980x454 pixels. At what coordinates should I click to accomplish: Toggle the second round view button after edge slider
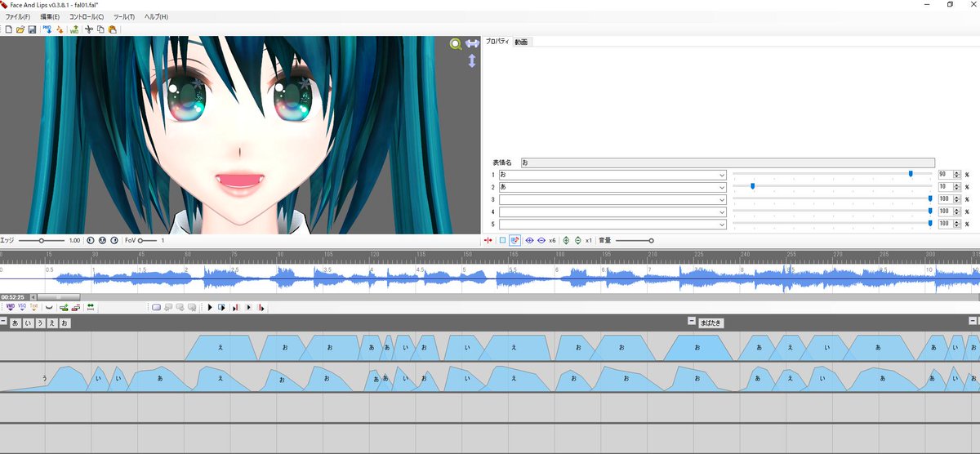tap(102, 241)
